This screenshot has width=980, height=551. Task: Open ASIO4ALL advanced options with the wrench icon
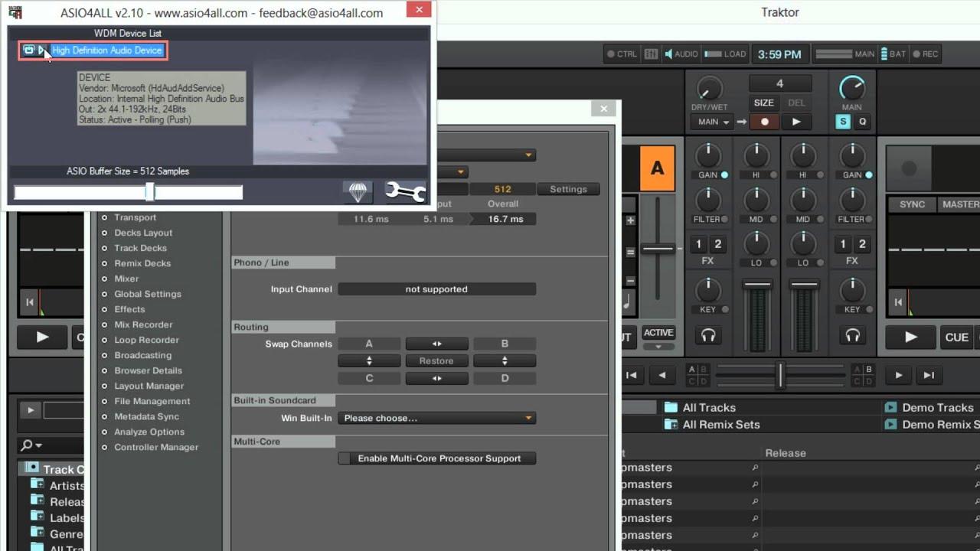tap(404, 191)
